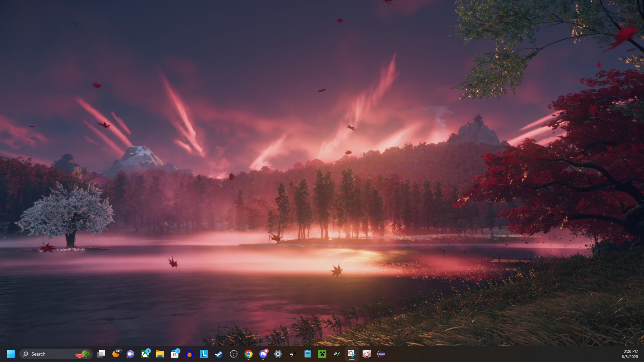Open Discord with unread notification
The image size is (644, 362).
(x=263, y=354)
